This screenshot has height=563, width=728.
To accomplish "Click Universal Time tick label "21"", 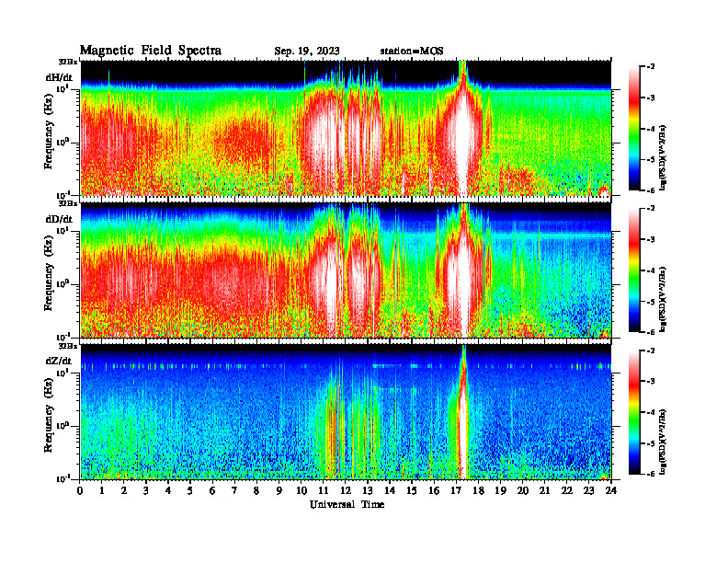I will tap(545, 491).
